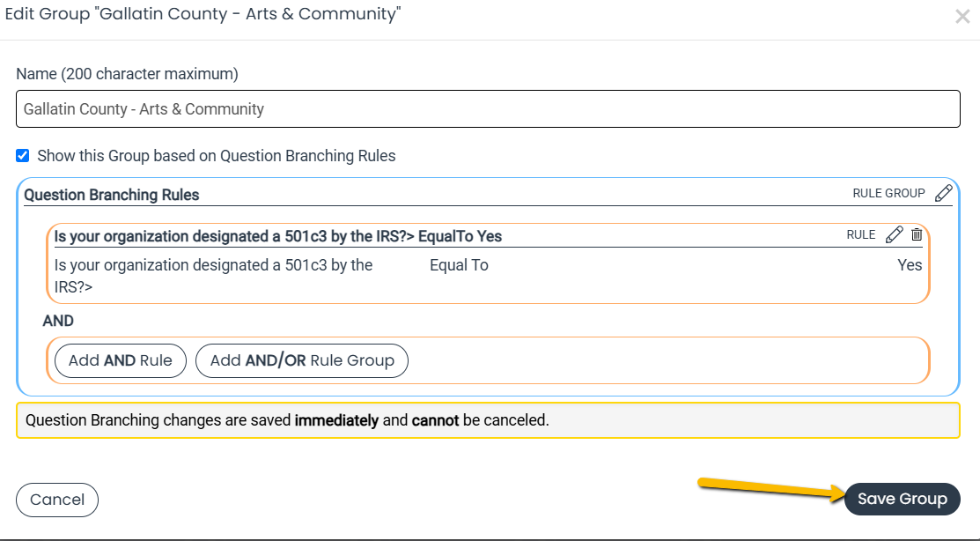Image resolution: width=980 pixels, height=541 pixels.
Task: Add an AND Rule
Action: [121, 361]
